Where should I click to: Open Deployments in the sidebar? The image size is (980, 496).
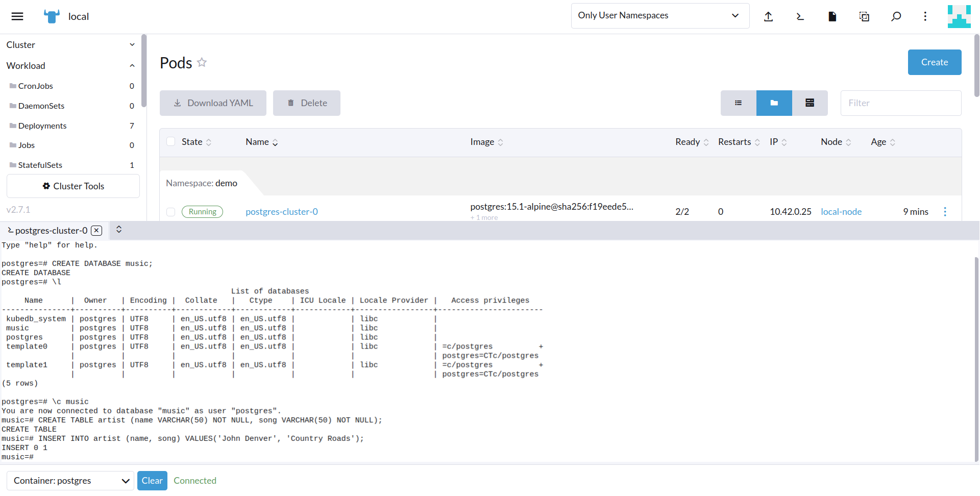[x=42, y=126]
